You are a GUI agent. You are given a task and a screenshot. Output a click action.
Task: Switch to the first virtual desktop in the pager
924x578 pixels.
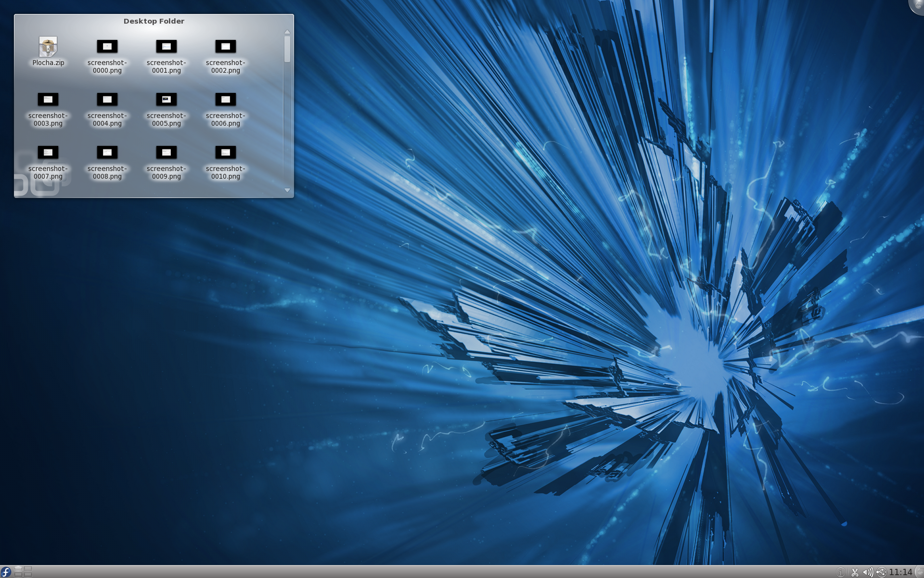(x=18, y=569)
